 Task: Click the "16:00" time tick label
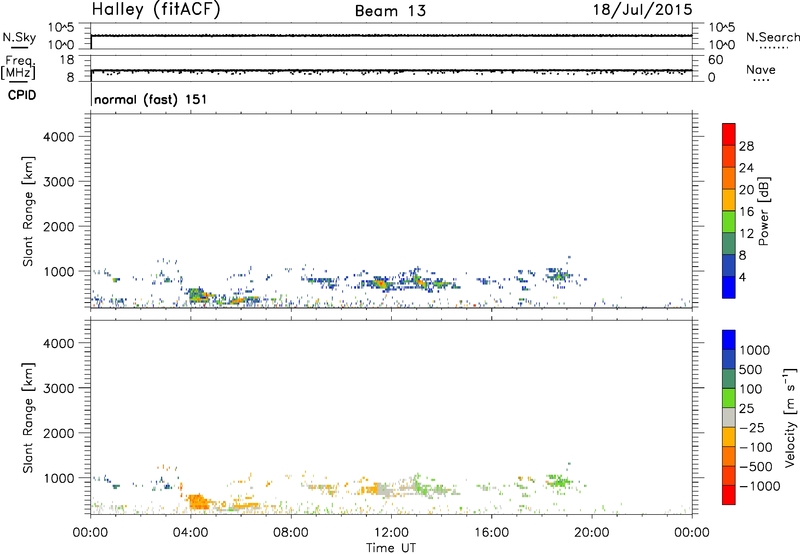click(491, 533)
